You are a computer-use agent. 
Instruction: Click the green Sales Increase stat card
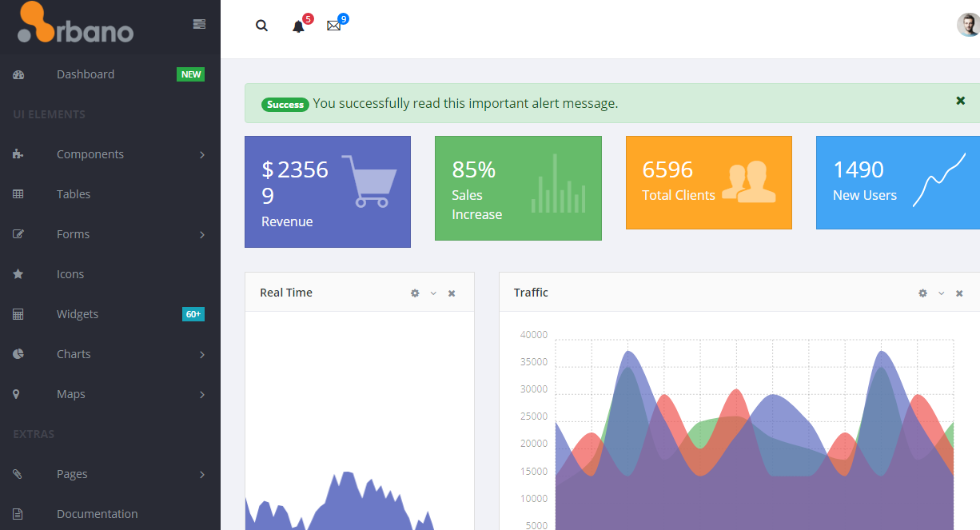[x=518, y=188]
